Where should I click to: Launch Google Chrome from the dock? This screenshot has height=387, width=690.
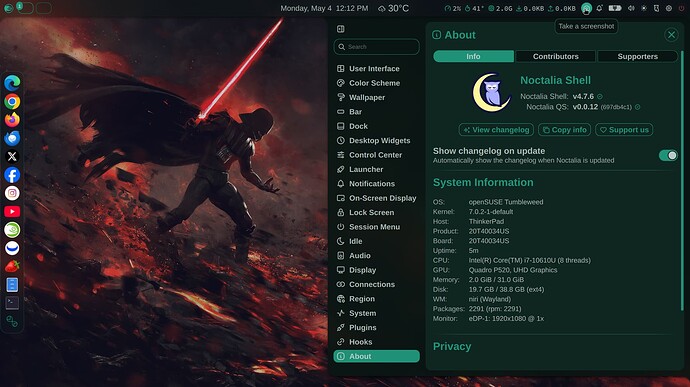(x=12, y=102)
